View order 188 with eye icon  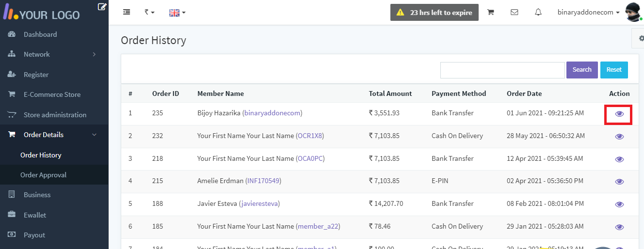tap(619, 204)
